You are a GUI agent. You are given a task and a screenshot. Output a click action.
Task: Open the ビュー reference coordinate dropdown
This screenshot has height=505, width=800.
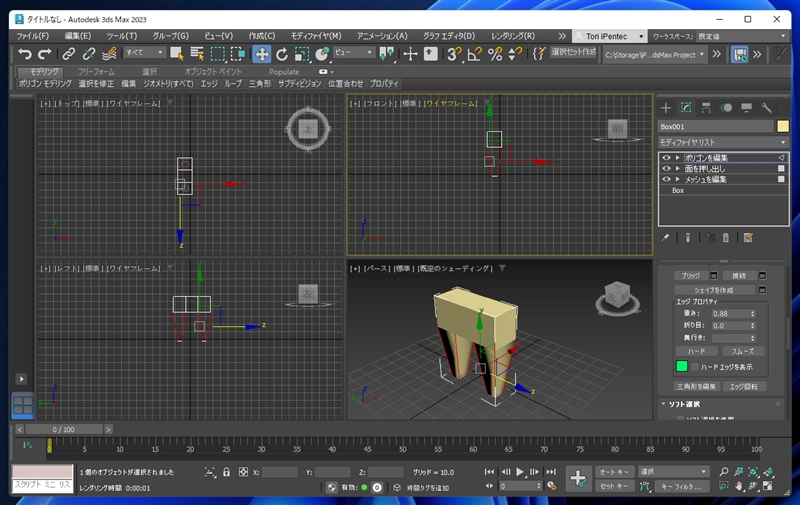(x=354, y=53)
